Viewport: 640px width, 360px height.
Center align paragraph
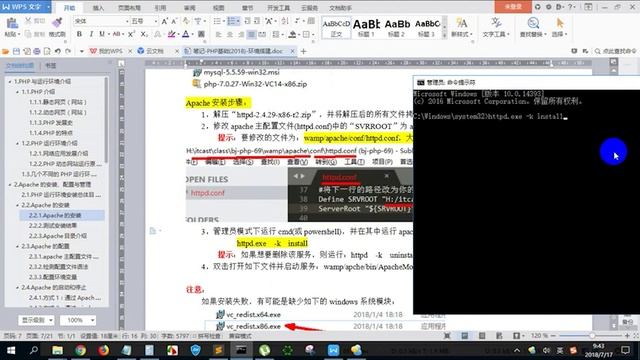[x=230, y=35]
